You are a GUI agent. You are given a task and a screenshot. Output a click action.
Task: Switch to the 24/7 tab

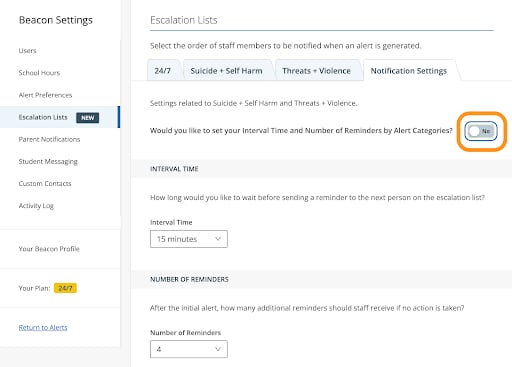point(163,71)
